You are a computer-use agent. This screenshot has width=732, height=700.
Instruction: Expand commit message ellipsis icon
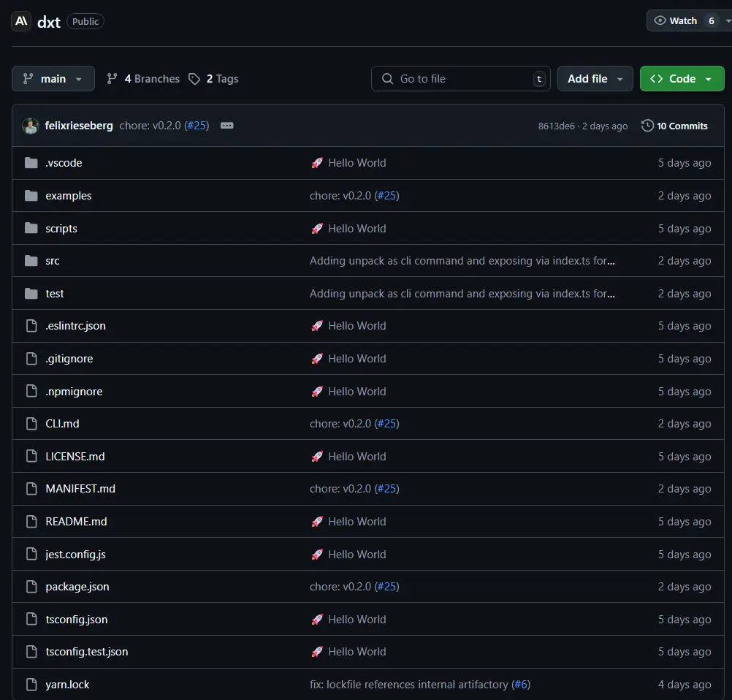[x=227, y=126]
